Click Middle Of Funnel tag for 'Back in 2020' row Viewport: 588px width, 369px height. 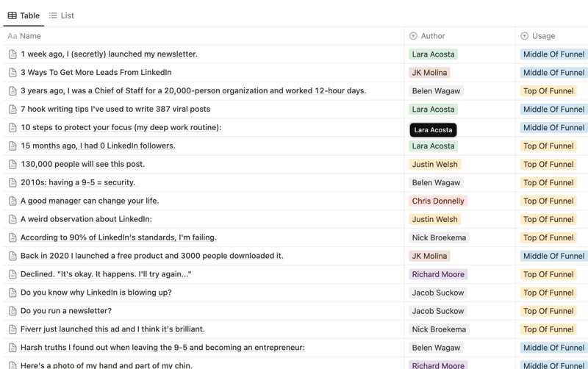[553, 257]
